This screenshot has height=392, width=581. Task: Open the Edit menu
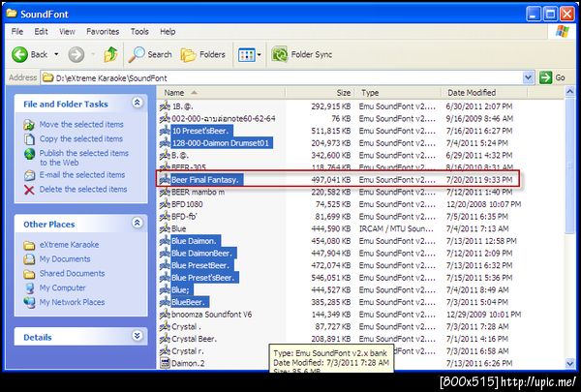click(x=41, y=32)
